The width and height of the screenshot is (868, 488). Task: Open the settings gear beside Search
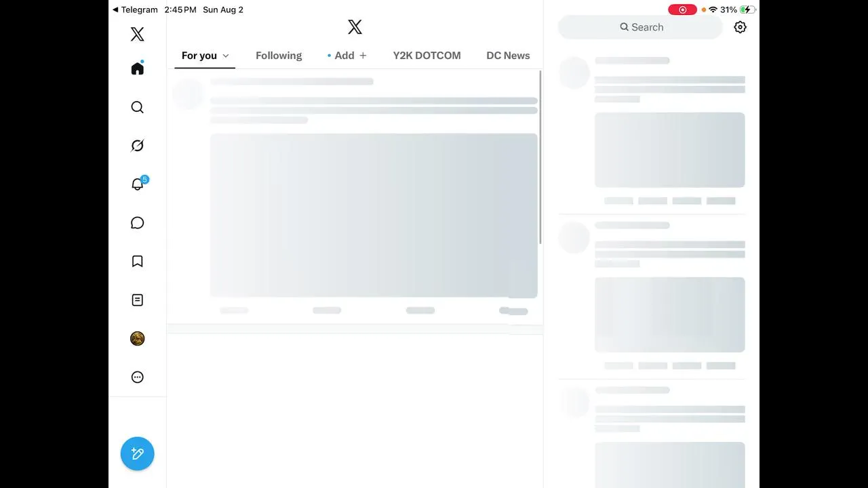pyautogui.click(x=740, y=27)
